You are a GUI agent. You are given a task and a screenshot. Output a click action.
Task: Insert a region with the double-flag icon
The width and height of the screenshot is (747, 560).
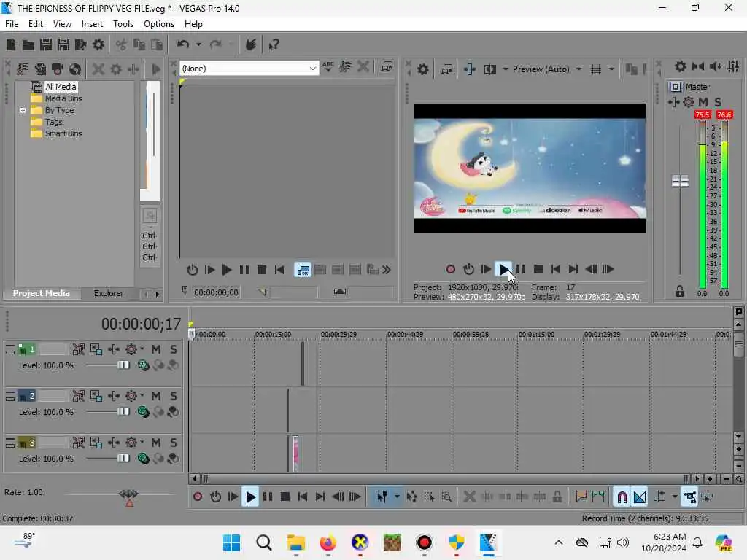[x=598, y=497]
